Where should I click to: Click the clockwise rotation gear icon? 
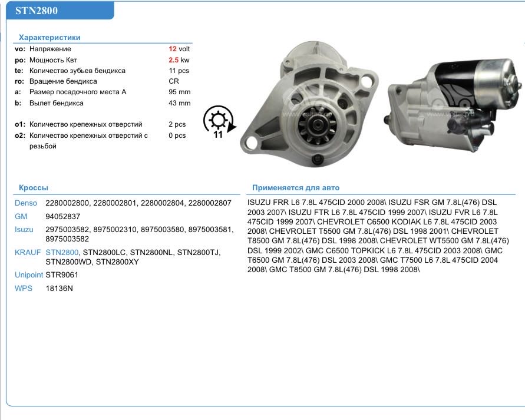click(219, 122)
